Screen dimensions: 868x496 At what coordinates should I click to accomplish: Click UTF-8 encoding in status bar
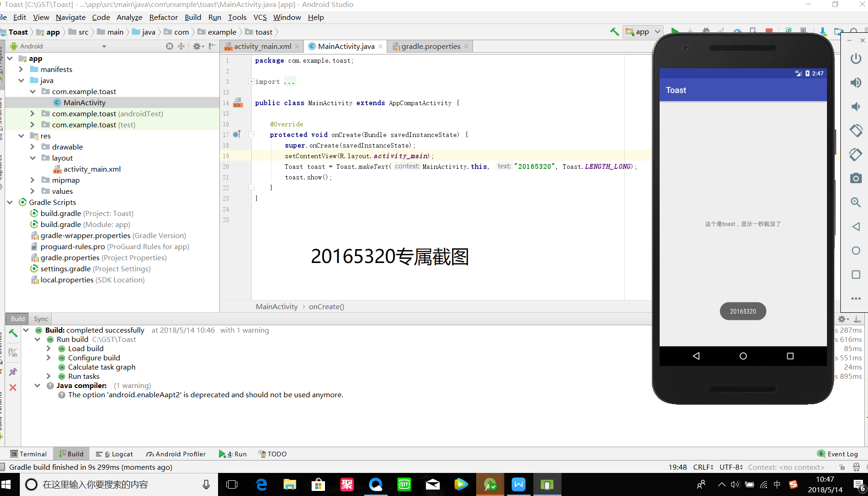coord(731,467)
